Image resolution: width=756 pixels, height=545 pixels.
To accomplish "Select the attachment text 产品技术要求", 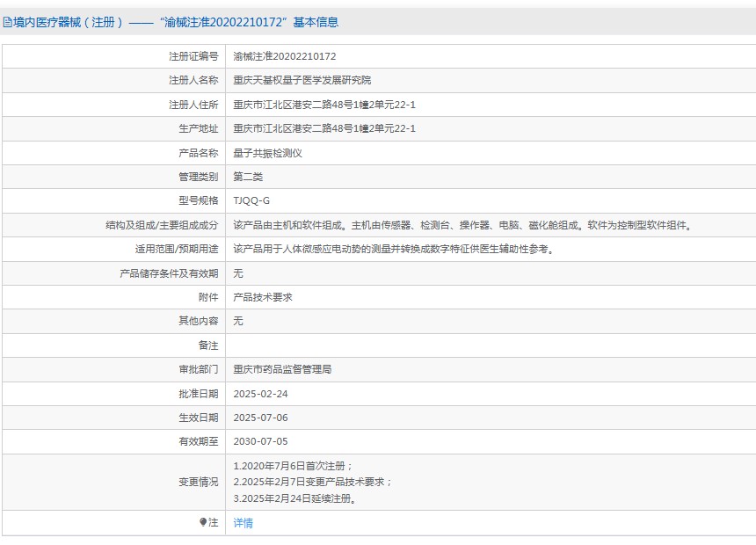I will [264, 297].
